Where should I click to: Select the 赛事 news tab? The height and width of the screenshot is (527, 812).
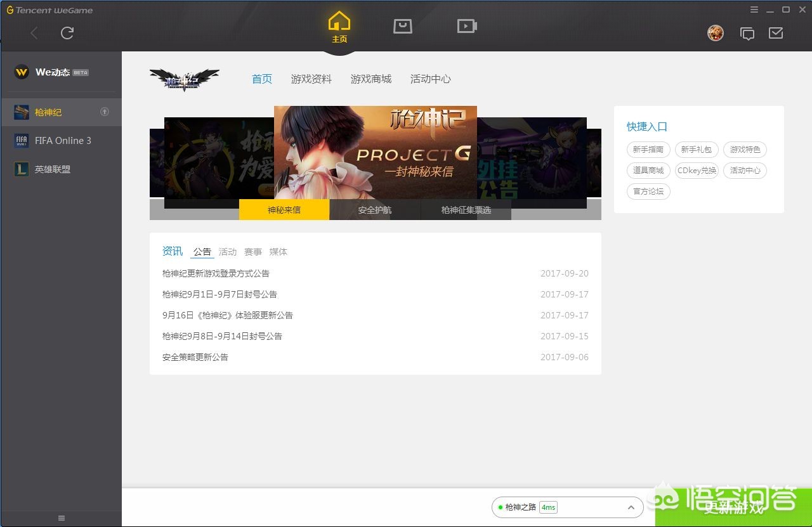(x=253, y=252)
